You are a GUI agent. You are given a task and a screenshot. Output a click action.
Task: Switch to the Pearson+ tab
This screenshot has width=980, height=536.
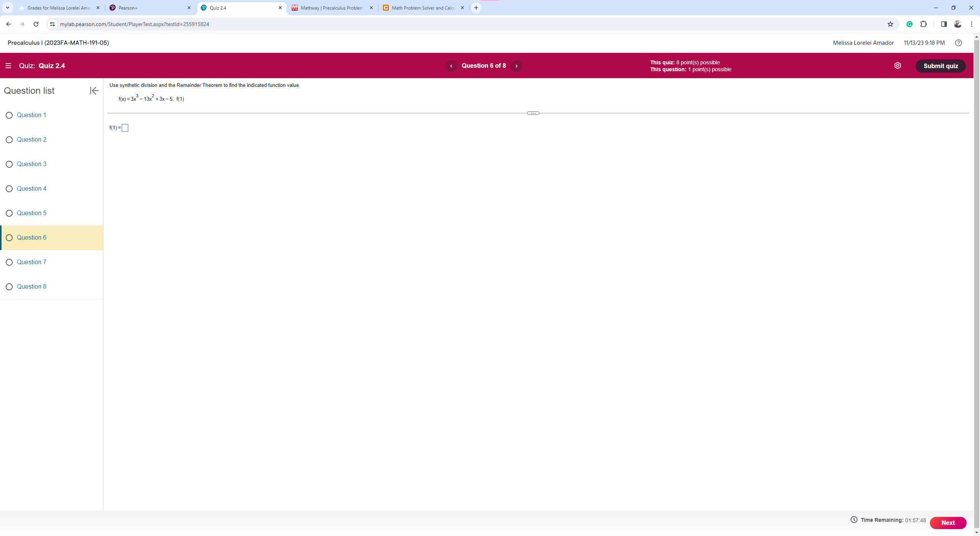[149, 8]
